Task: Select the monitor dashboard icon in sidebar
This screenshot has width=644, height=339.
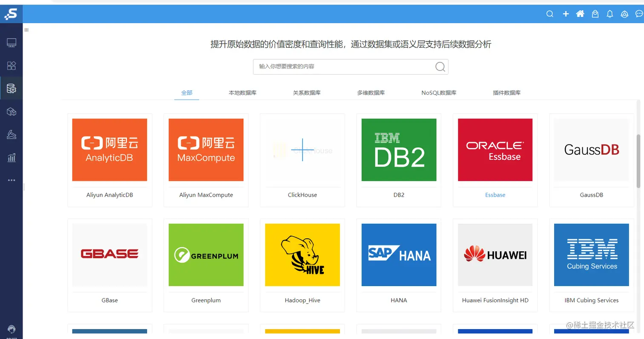Action: 11,42
